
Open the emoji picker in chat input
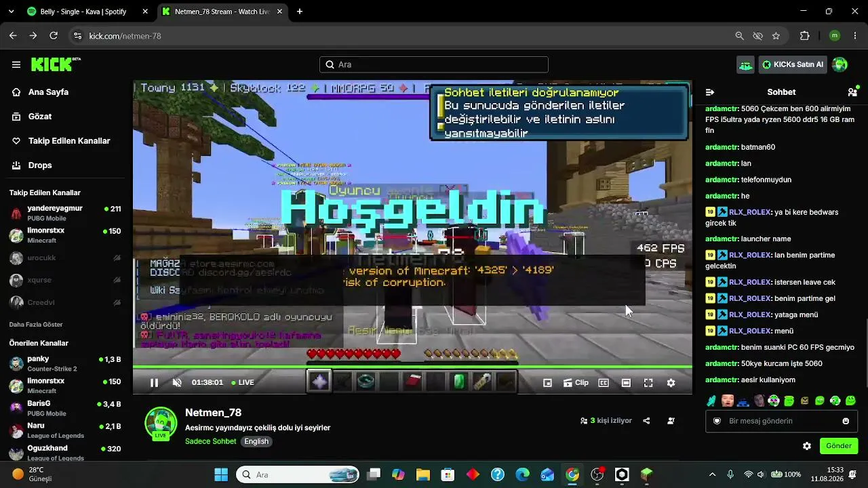[x=846, y=421]
